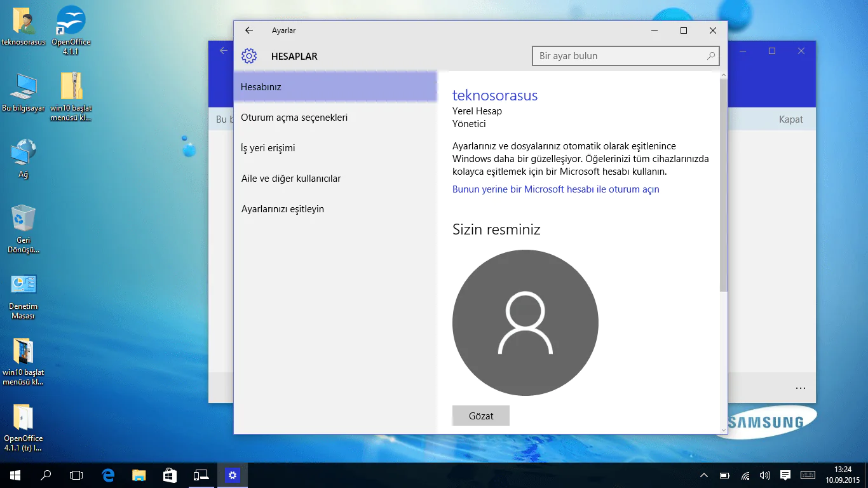Open the Start menu
Screen dimensions: 868x488
click(13, 475)
